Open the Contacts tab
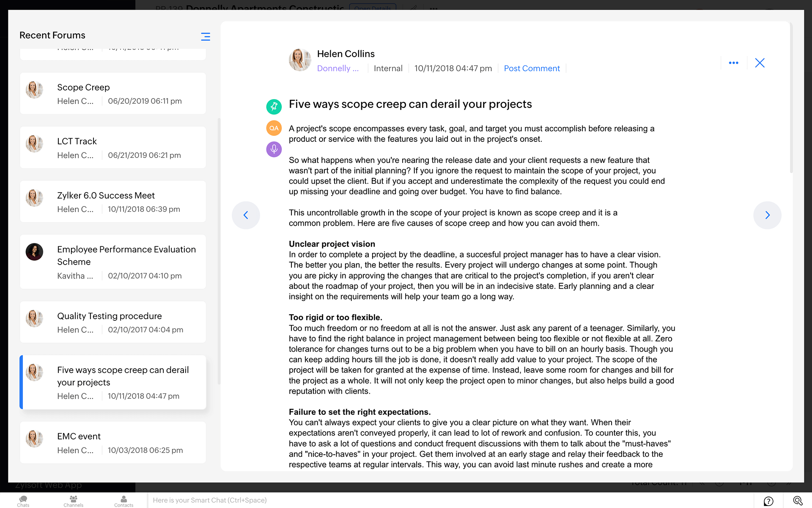This screenshot has height=508, width=812. [x=123, y=501]
